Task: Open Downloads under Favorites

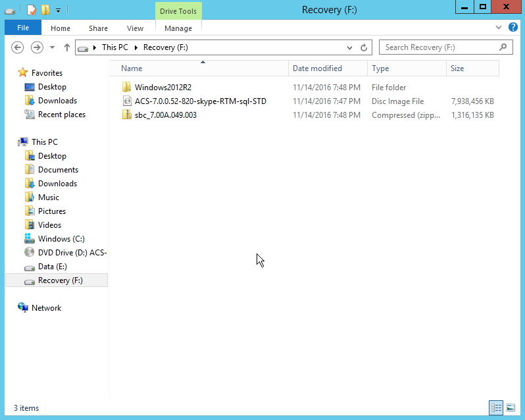Action: pyautogui.click(x=58, y=101)
